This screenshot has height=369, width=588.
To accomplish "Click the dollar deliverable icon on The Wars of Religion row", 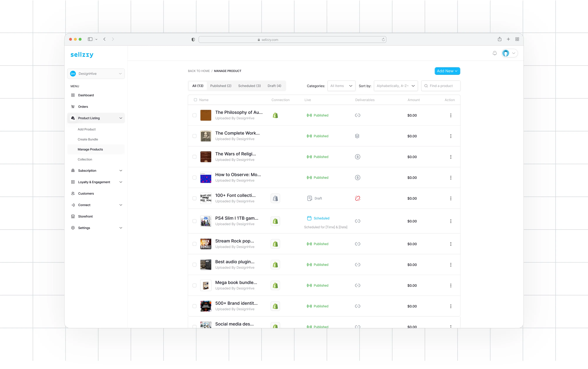I will [358, 157].
